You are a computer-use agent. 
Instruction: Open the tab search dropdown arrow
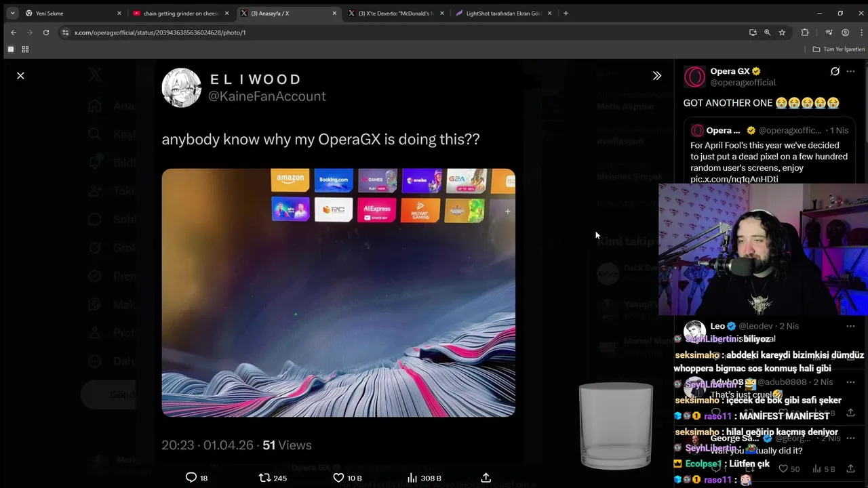point(12,13)
